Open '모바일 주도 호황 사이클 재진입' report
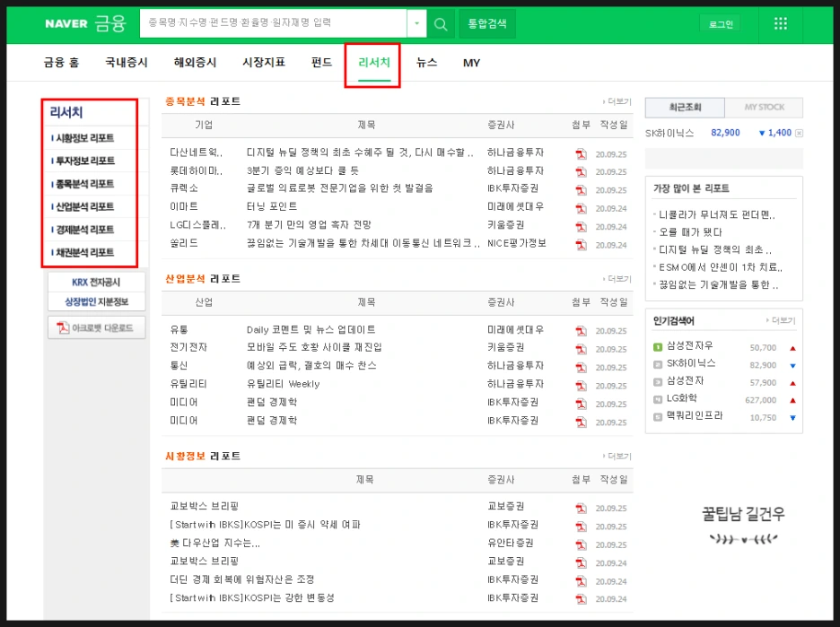This screenshot has height=627, width=840. (314, 347)
